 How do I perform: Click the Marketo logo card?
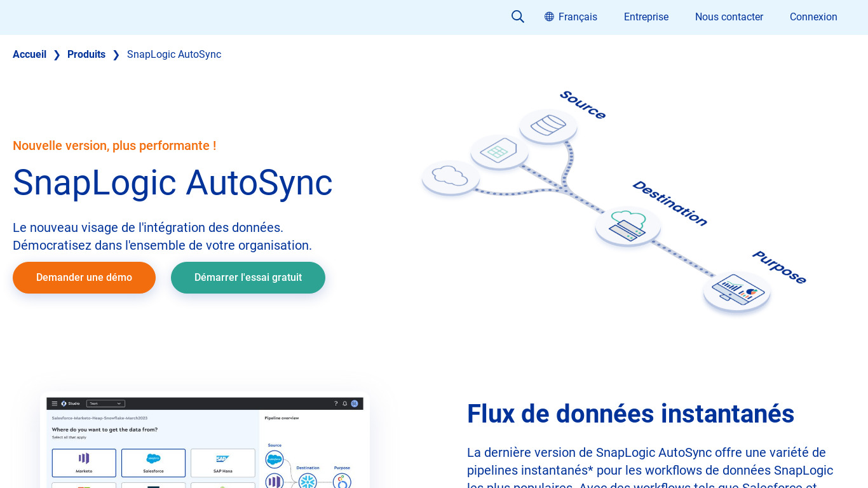(84, 463)
